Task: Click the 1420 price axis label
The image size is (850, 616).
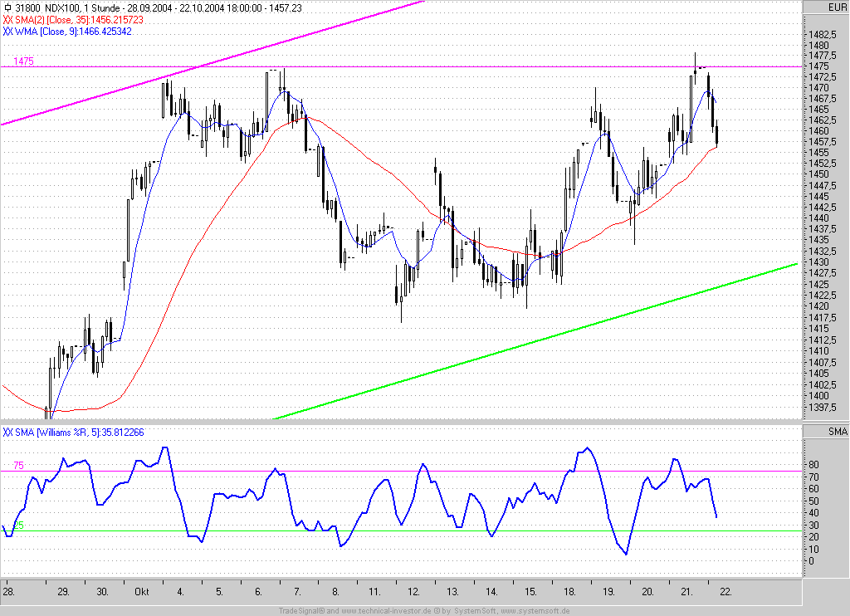Action: click(818, 306)
